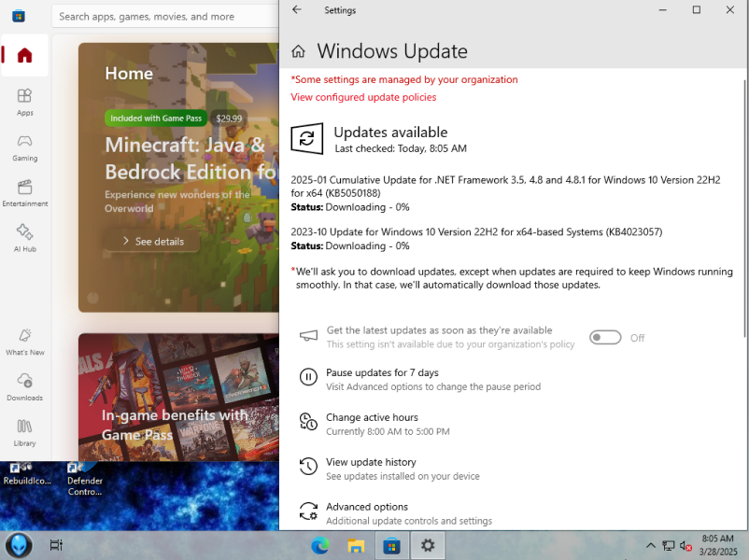
Task: Click the KB4023057 update entry text
Action: tap(476, 232)
